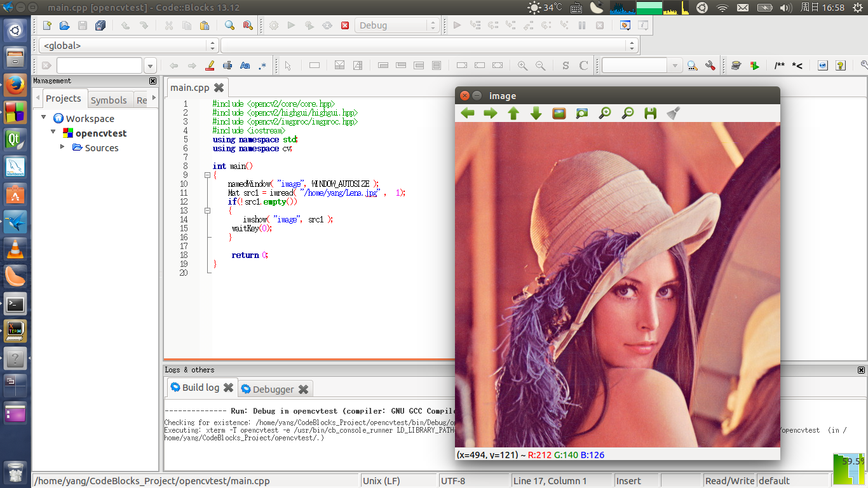The height and width of the screenshot is (488, 868).
Task: Highlight matches with the red marker icon
Action: [210, 65]
